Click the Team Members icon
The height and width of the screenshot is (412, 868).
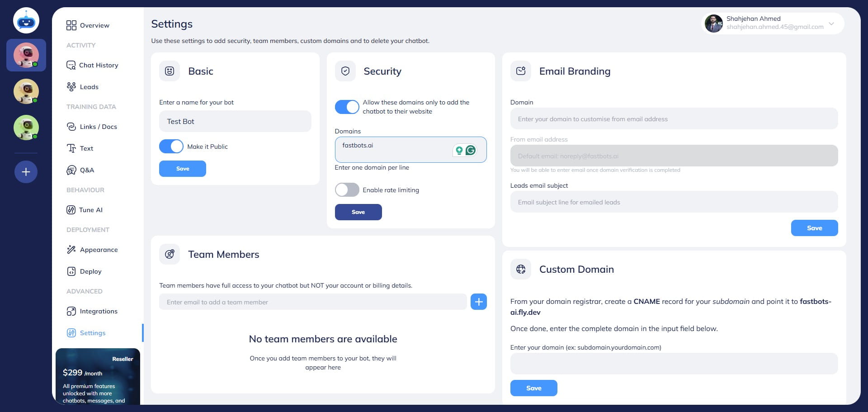(x=170, y=254)
